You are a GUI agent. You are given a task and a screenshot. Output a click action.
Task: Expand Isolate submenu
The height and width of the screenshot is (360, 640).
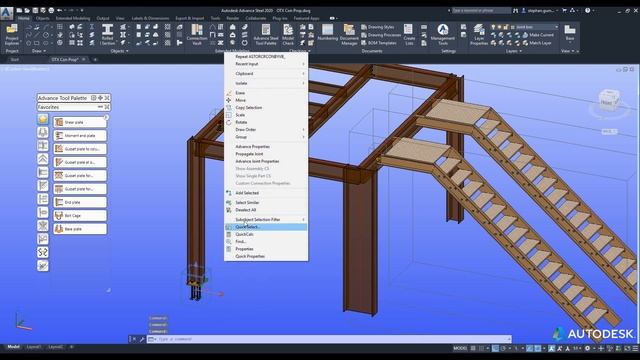(x=266, y=83)
